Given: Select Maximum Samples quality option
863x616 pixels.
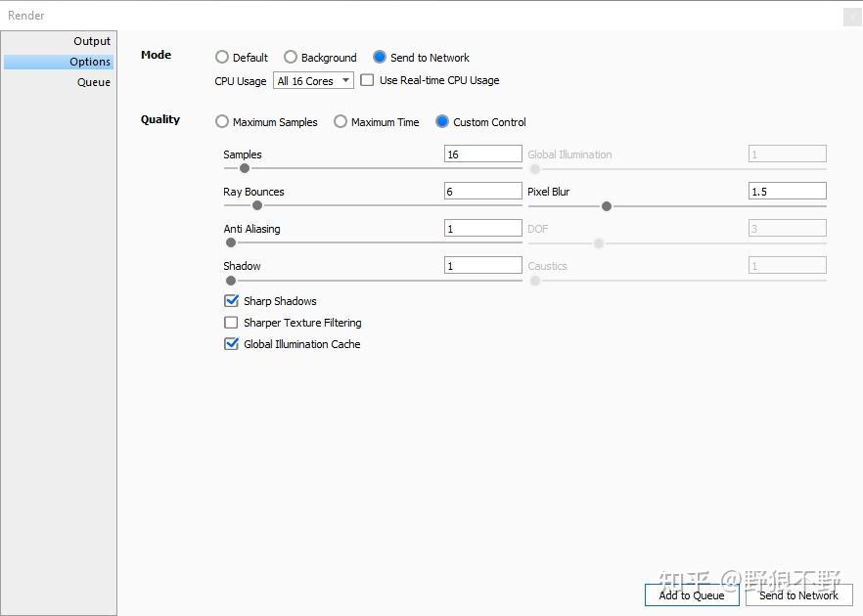Looking at the screenshot, I should [222, 122].
